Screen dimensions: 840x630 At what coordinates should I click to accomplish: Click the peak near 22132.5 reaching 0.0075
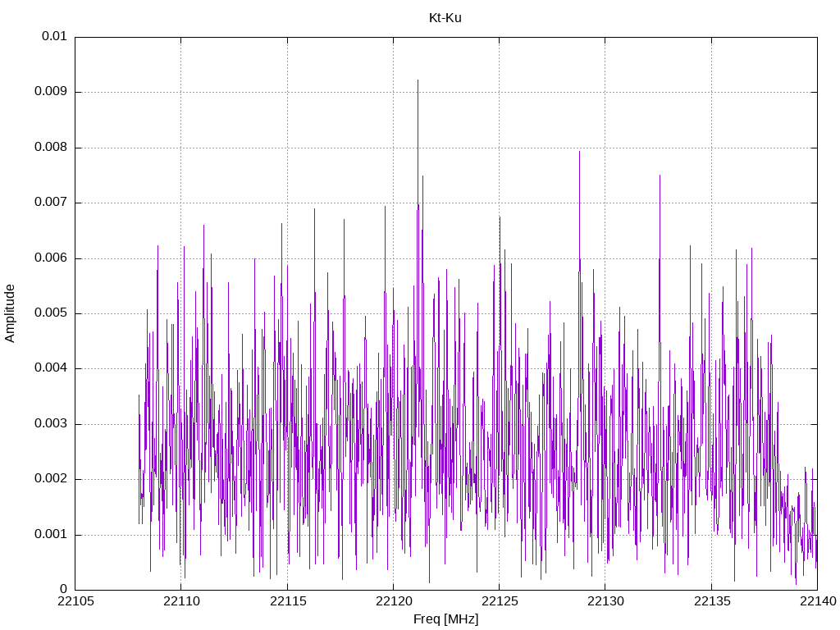click(660, 177)
